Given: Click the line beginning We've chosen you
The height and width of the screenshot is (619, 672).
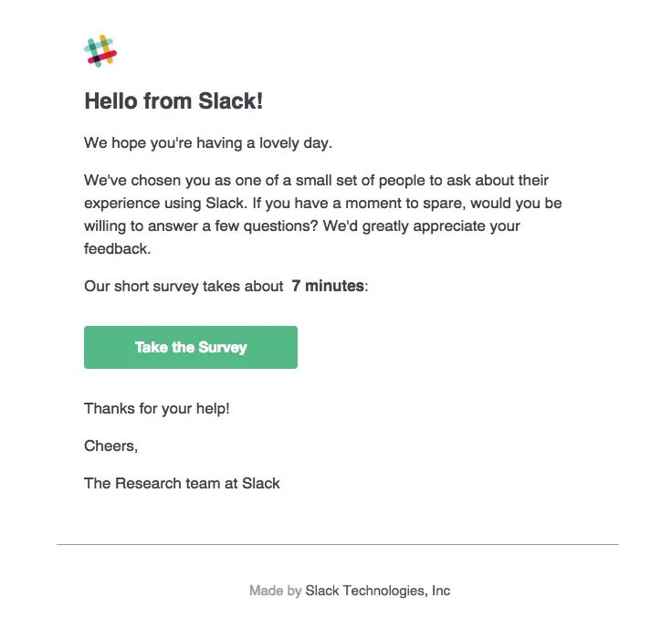Looking at the screenshot, I should coord(316,181).
